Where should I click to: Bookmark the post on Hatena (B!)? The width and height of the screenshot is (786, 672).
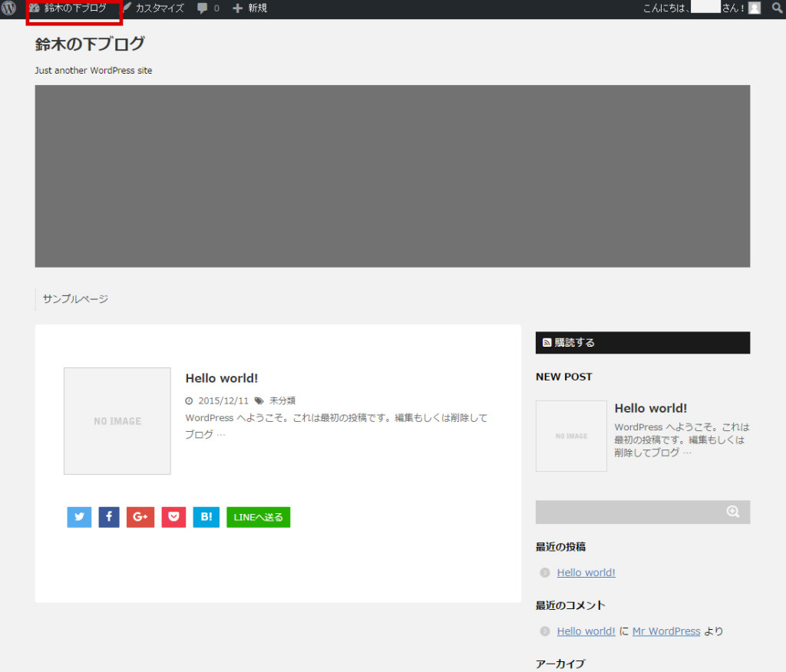206,516
